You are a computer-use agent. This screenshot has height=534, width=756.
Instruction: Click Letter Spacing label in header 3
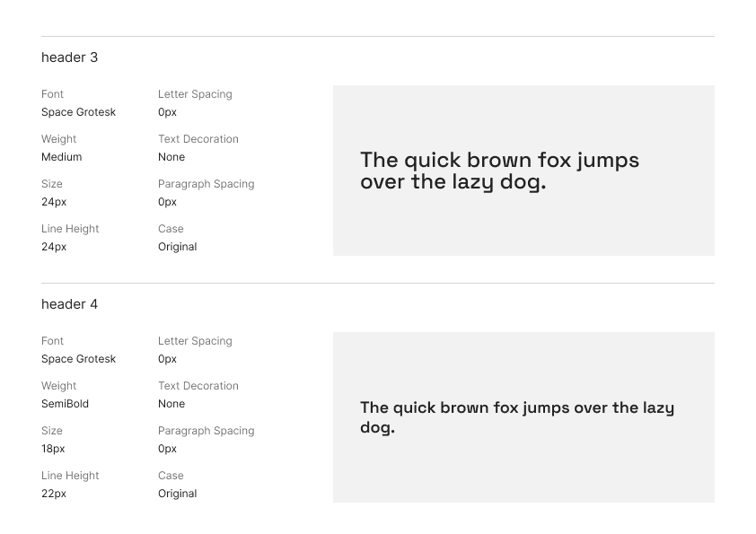pyautogui.click(x=195, y=94)
